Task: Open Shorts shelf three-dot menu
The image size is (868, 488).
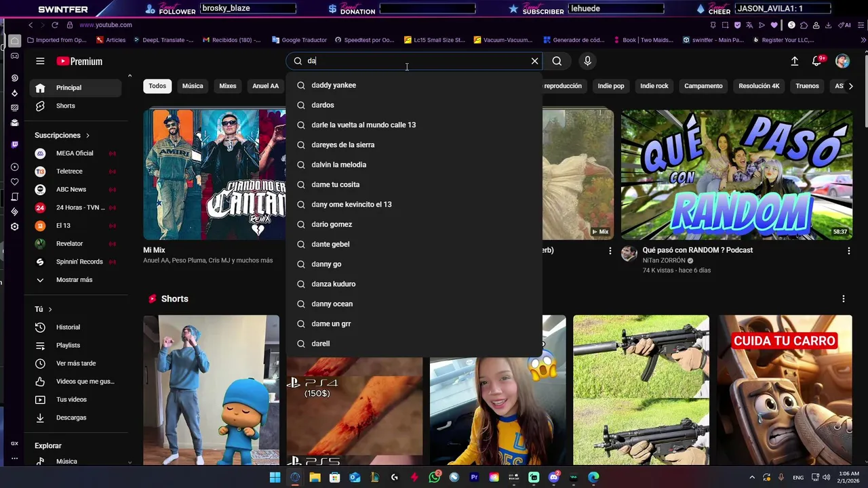Action: (x=843, y=299)
